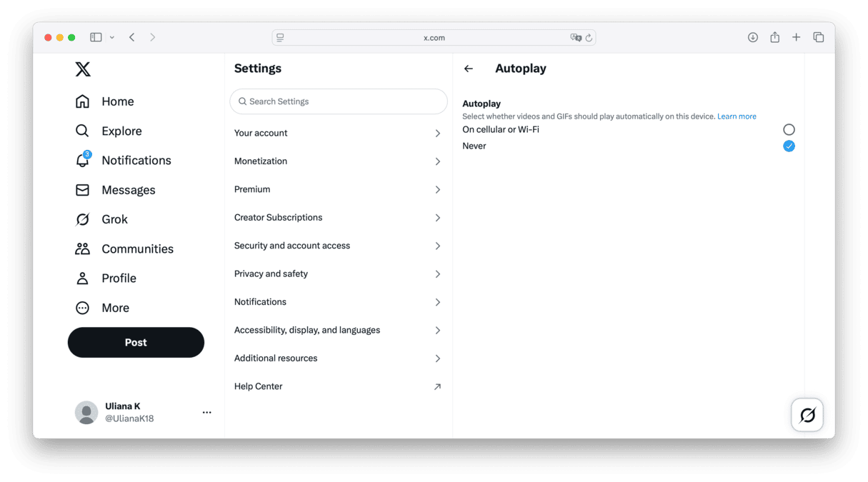Open the Safari downloads icon
The image size is (868, 482).
pos(753,37)
